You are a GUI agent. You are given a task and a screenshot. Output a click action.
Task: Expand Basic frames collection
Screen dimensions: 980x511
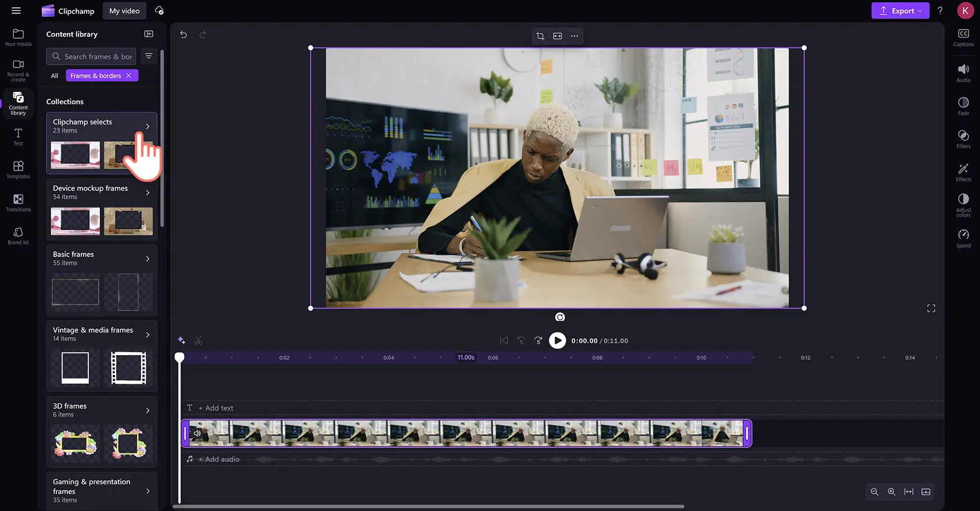(148, 259)
